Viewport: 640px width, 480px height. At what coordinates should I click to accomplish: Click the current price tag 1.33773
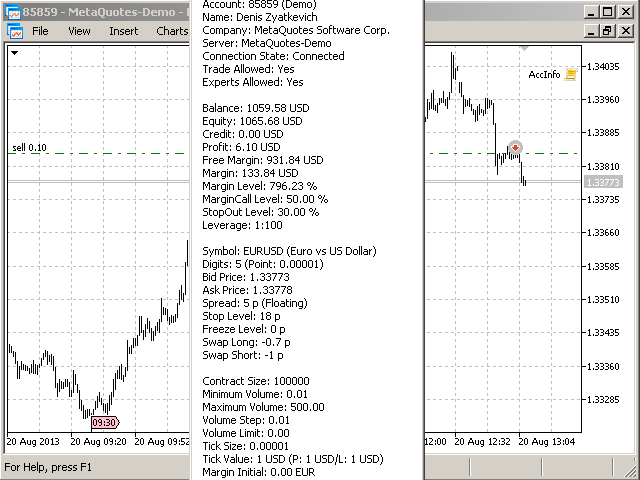[x=603, y=182]
